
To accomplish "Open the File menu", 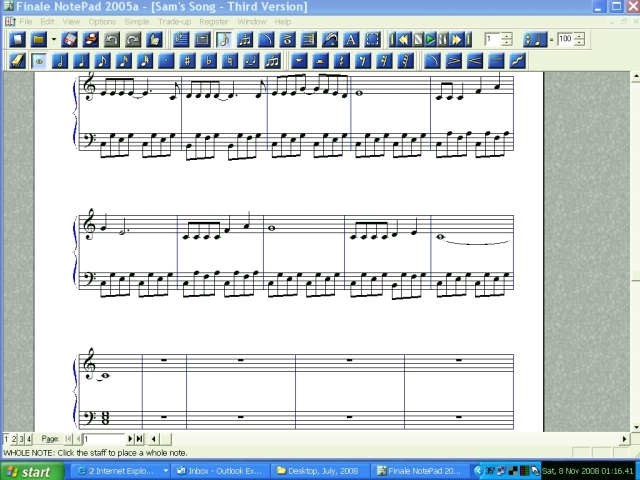I will [26, 21].
